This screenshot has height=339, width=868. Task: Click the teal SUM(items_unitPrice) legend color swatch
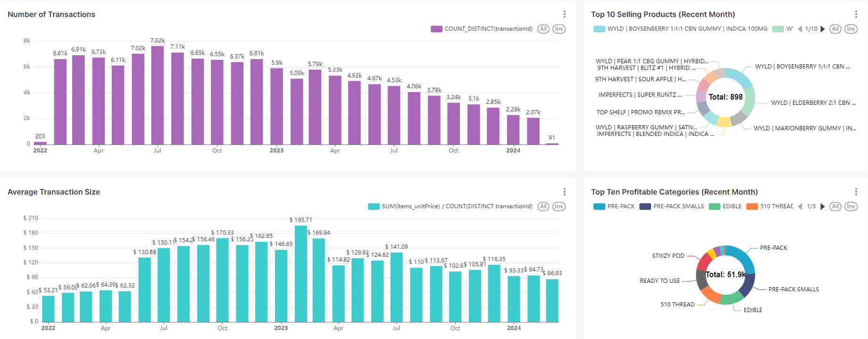click(x=374, y=206)
